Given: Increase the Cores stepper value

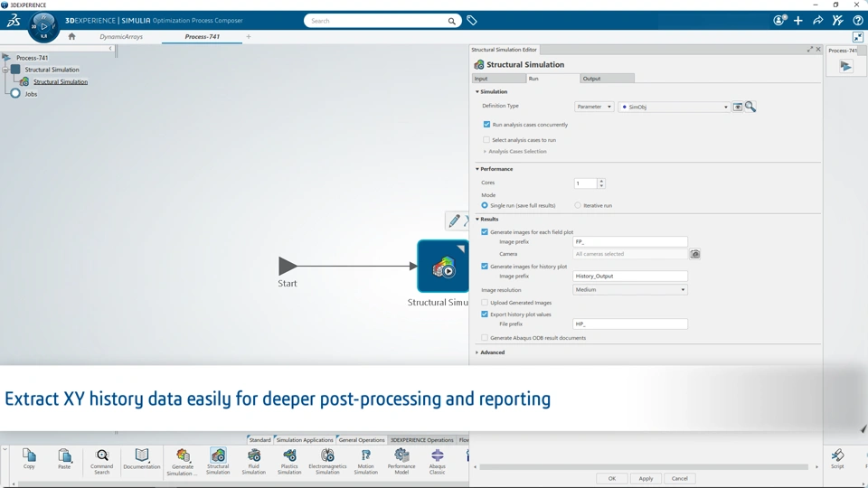Looking at the screenshot, I should click(601, 181).
